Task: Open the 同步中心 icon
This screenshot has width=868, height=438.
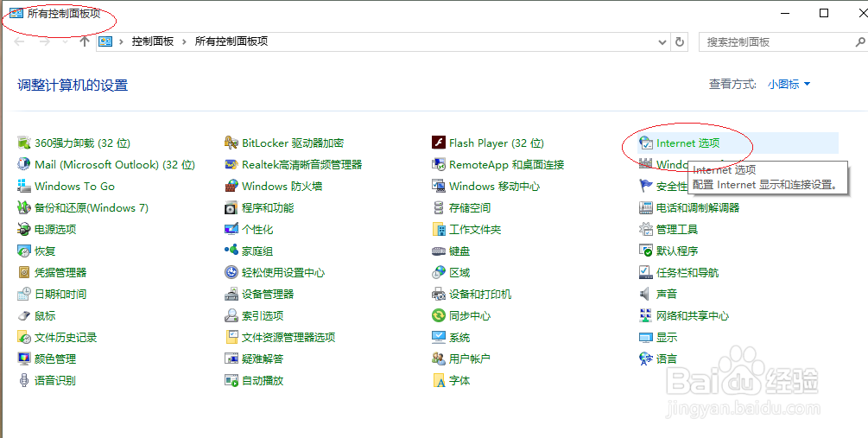Action: (x=439, y=315)
